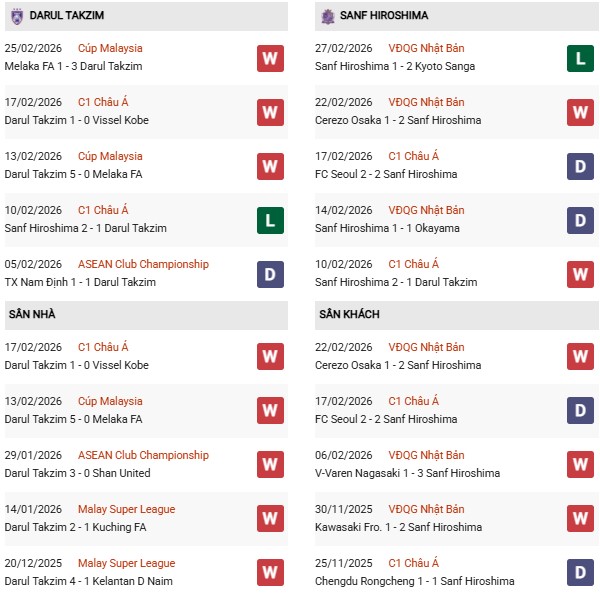Click the Darul Takzim team crest icon
Viewport: 600px width, 593px height.
click(x=17, y=16)
